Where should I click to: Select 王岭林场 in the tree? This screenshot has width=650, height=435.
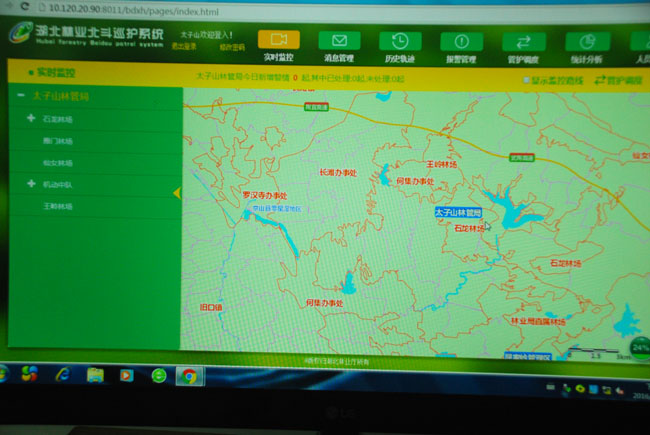tap(58, 206)
